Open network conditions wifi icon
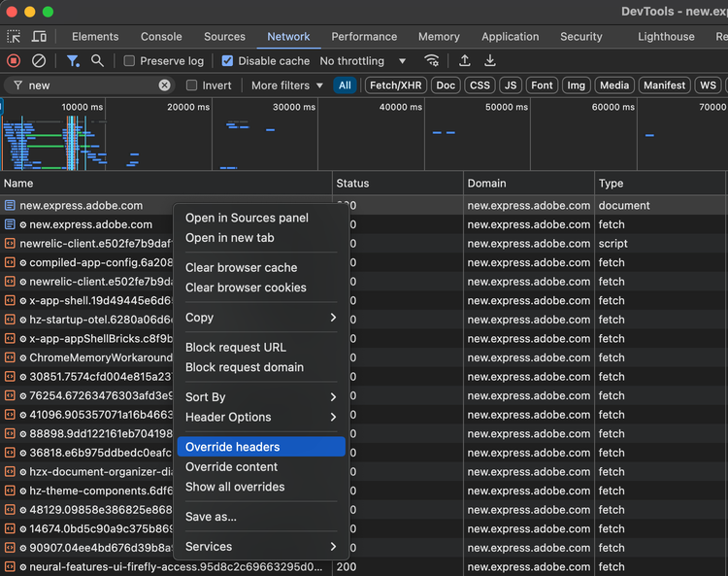Screen dimensions: 728x576 432,61
